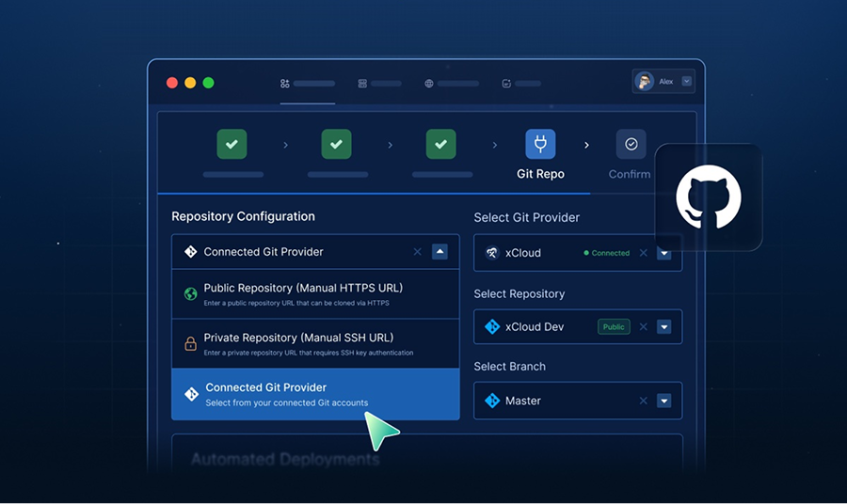Click the server icon in top navigation
Image resolution: width=847 pixels, height=504 pixels.
tap(362, 84)
